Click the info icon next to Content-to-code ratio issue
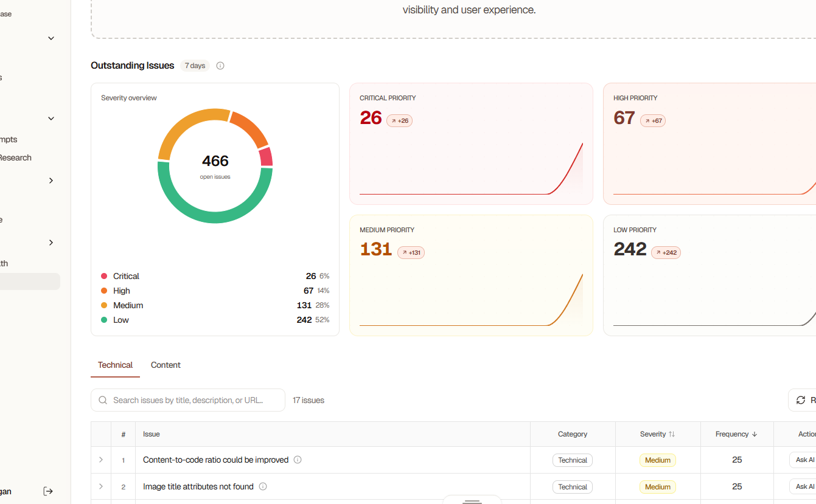Viewport: 816px width, 504px height. tap(298, 460)
